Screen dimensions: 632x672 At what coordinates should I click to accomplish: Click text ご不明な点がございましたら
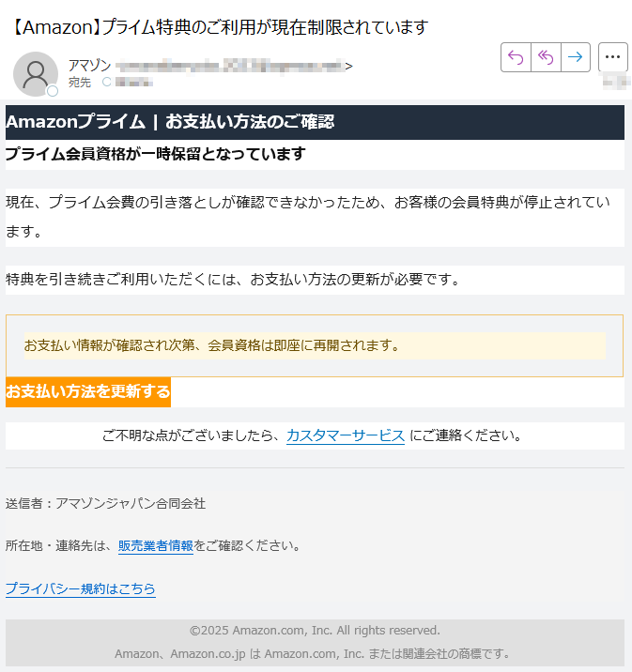[191, 435]
